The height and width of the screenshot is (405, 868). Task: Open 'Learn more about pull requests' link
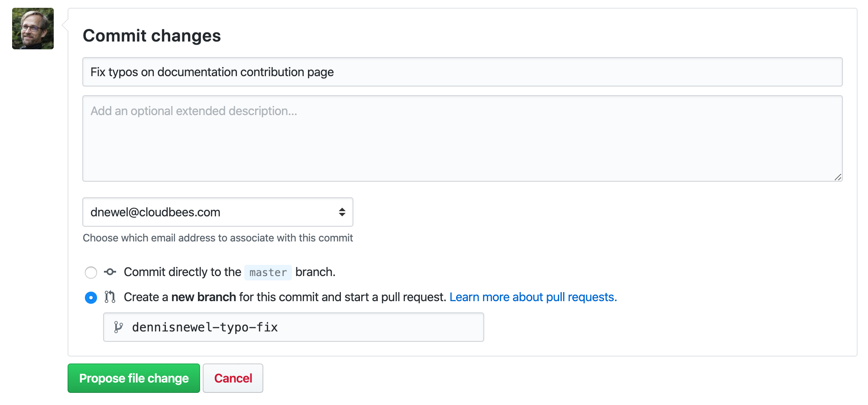click(533, 297)
